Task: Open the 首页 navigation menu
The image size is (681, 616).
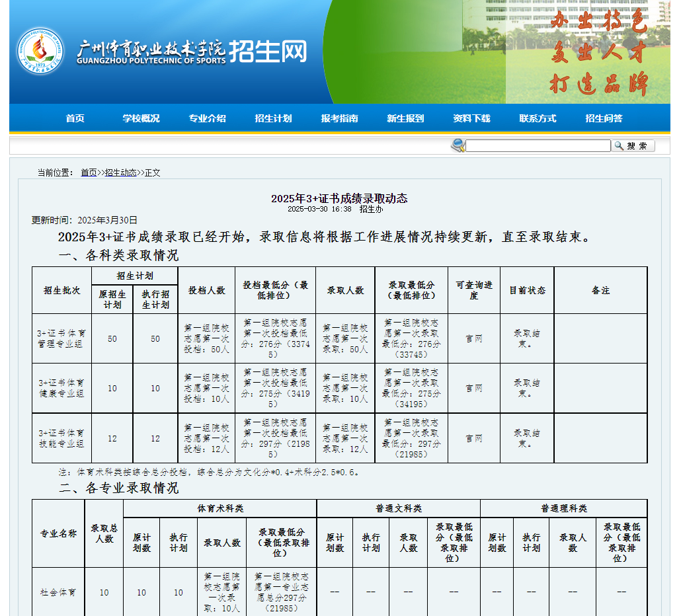Action: (x=74, y=118)
